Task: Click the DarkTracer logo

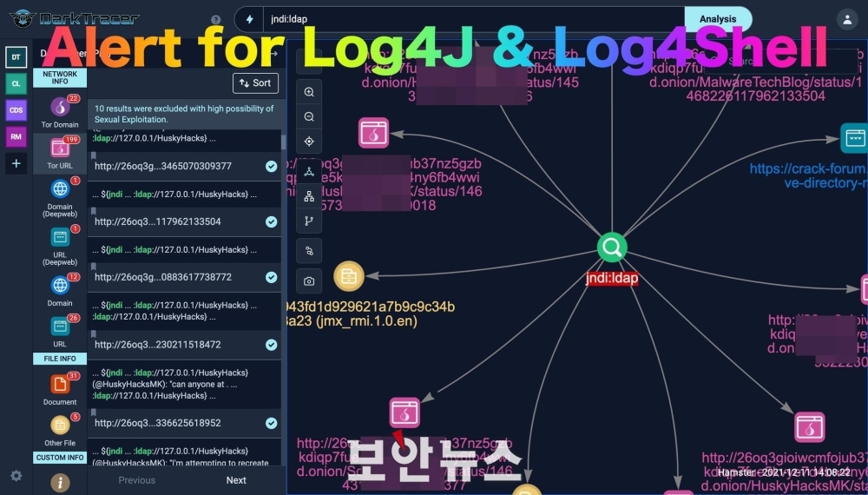Action: click(x=74, y=19)
